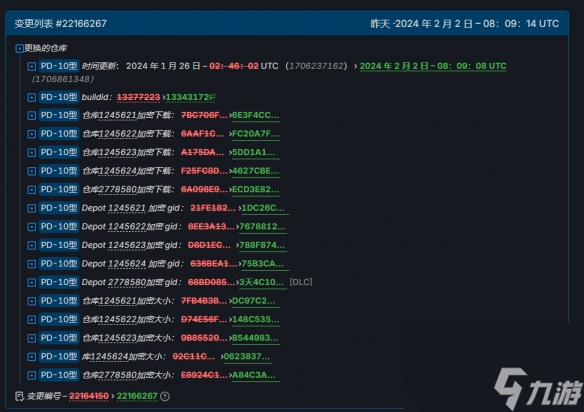The image size is (584, 412).
Task: Click new hash 6E3F4CC... for 仓库1245621加密下载
Action: pos(255,115)
